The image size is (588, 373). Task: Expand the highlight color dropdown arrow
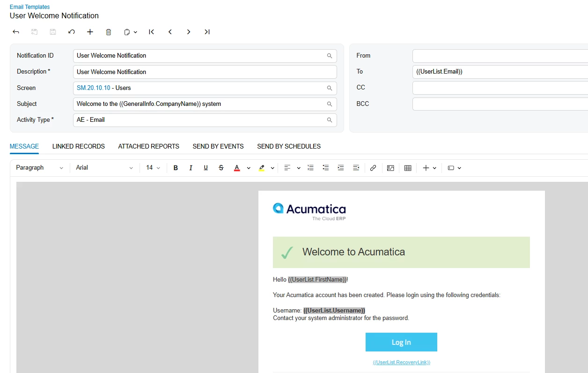pos(273,168)
